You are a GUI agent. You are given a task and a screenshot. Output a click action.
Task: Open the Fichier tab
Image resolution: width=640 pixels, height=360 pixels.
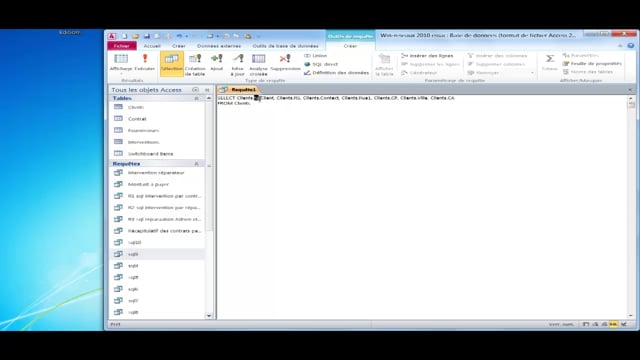click(x=122, y=46)
